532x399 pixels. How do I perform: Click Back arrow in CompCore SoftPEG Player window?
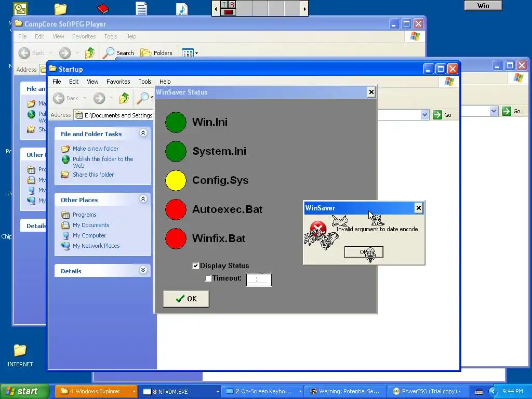coord(24,53)
